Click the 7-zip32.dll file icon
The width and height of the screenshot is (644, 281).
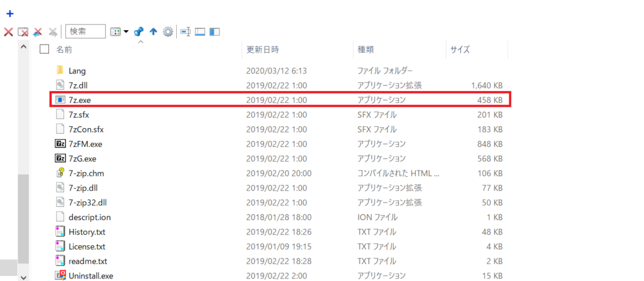tap(60, 202)
